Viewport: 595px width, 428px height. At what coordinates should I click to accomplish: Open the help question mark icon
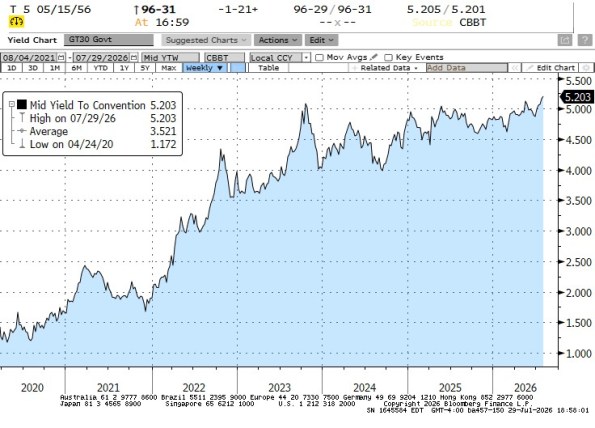tap(585, 40)
